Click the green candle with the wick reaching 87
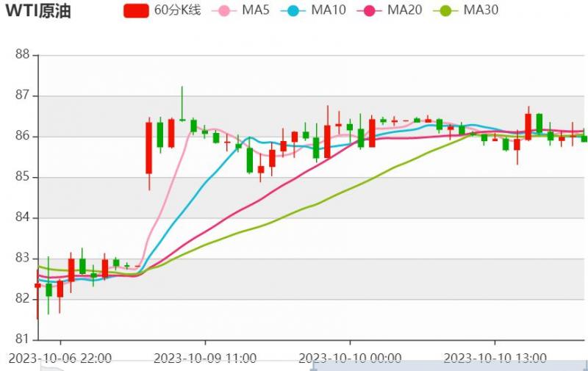Viewport: 588px width, 371px height. 182,120
